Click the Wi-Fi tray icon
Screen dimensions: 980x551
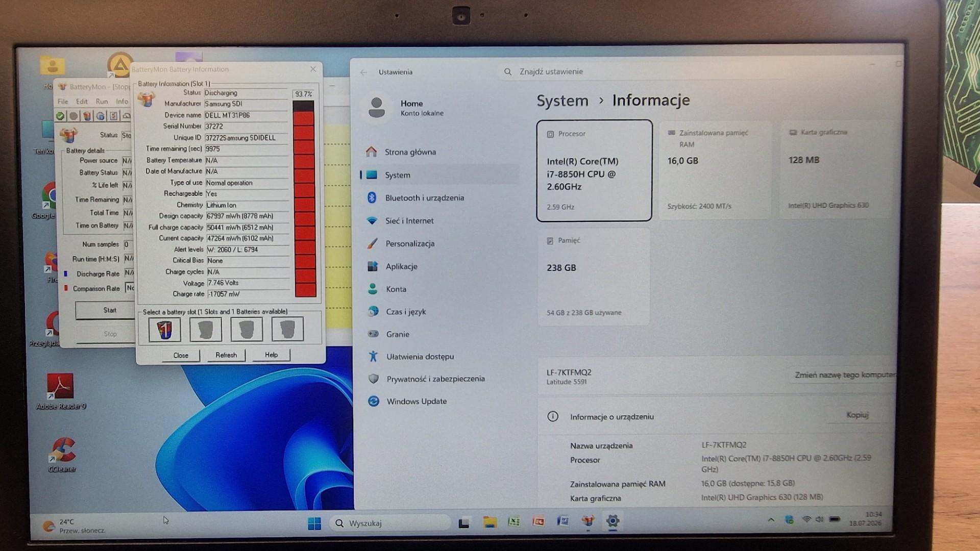806,519
